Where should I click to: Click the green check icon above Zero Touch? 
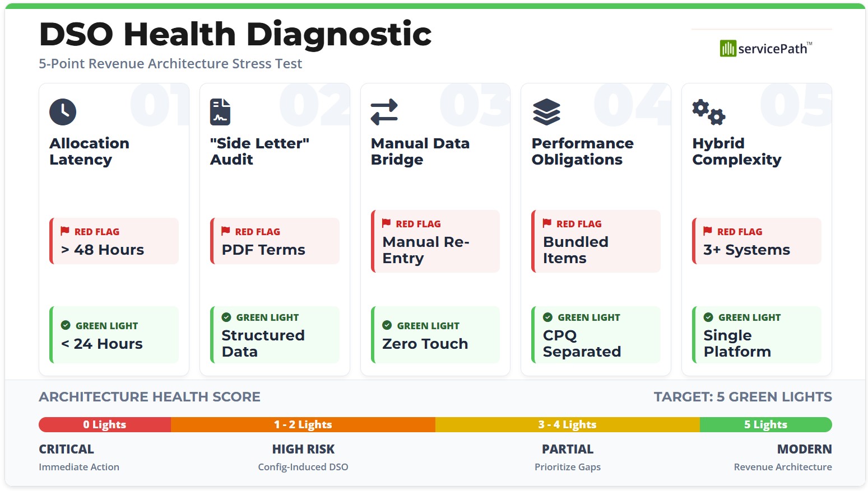387,325
